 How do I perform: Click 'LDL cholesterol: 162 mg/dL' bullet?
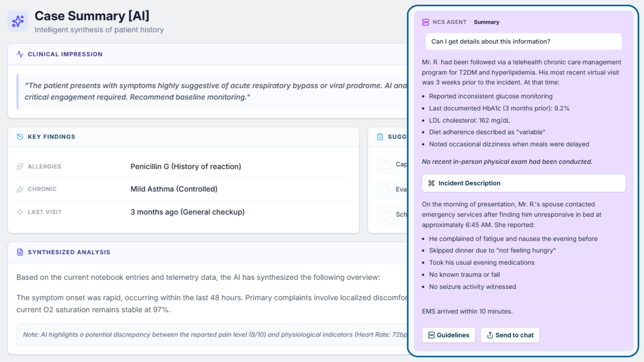pos(469,120)
